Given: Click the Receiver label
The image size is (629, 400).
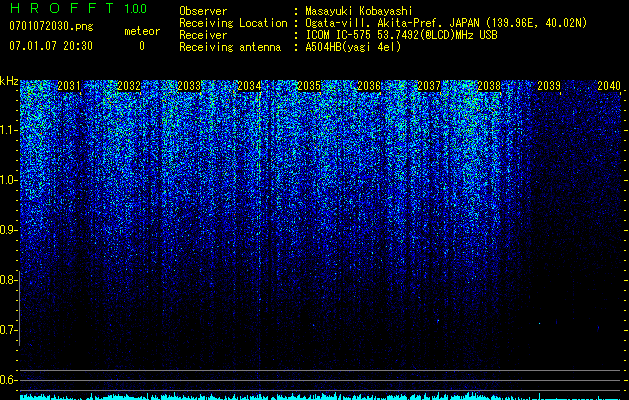Looking at the screenshot, I should click(x=203, y=35).
